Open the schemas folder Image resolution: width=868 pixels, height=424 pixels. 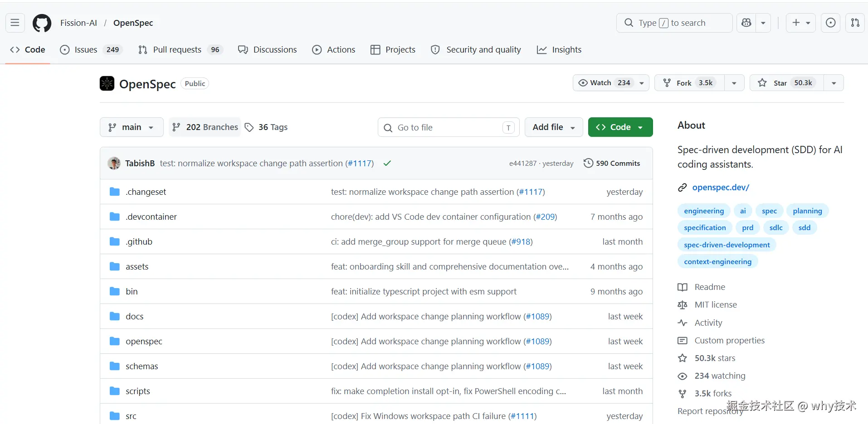click(142, 366)
